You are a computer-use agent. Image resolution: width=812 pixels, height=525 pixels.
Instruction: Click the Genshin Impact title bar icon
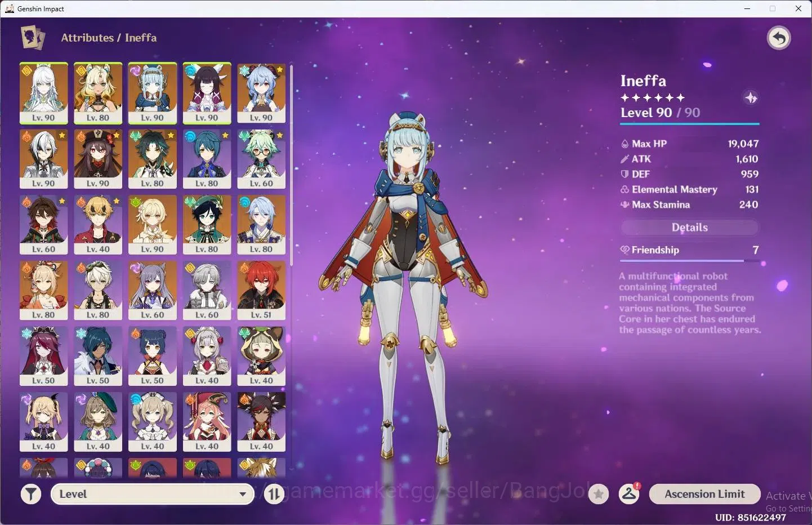(x=10, y=8)
